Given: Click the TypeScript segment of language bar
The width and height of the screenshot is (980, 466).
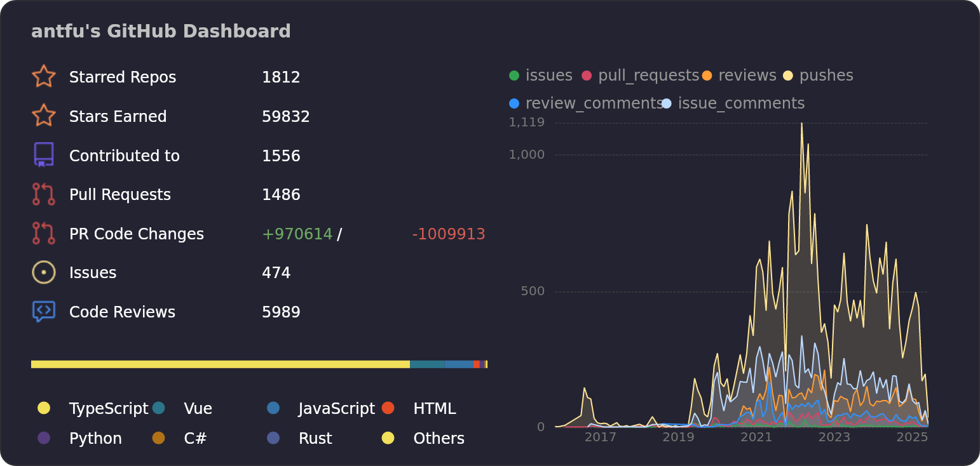Looking at the screenshot, I should (221, 364).
